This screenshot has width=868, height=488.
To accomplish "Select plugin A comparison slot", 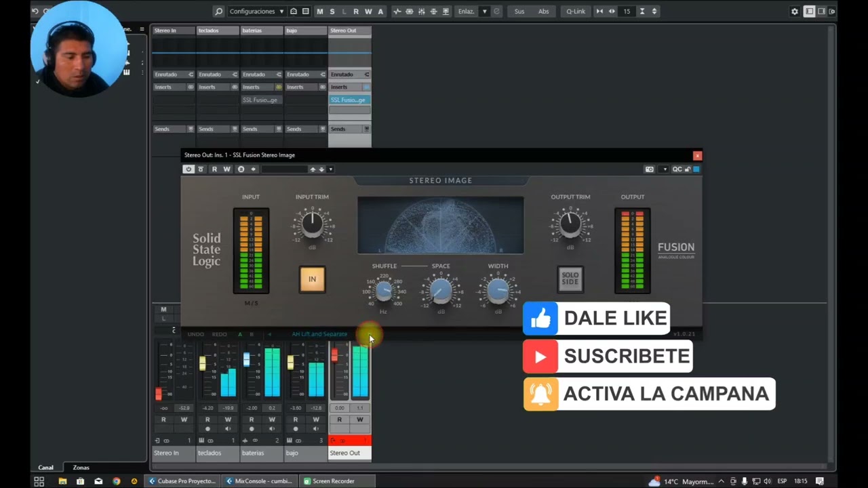I will click(240, 334).
